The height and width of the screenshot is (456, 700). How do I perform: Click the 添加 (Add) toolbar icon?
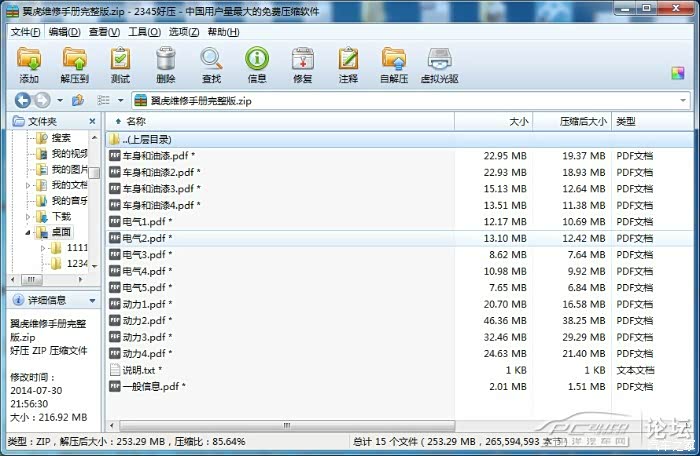pyautogui.click(x=29, y=63)
